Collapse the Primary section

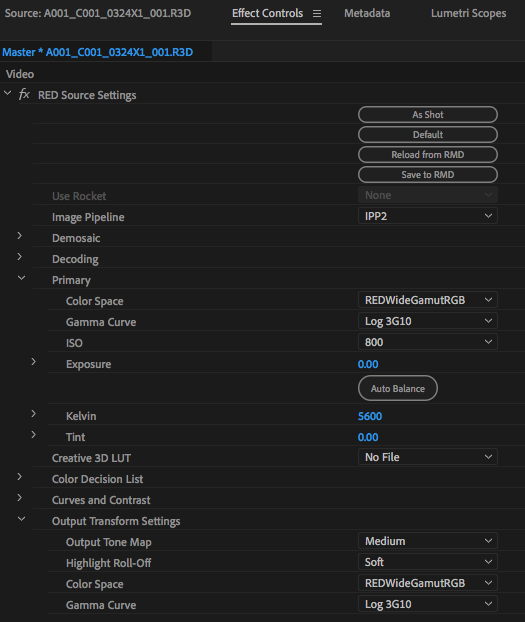tap(21, 278)
